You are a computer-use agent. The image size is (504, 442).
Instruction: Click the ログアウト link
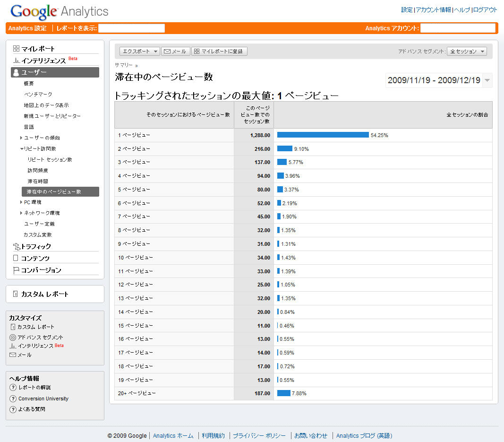coord(485,10)
